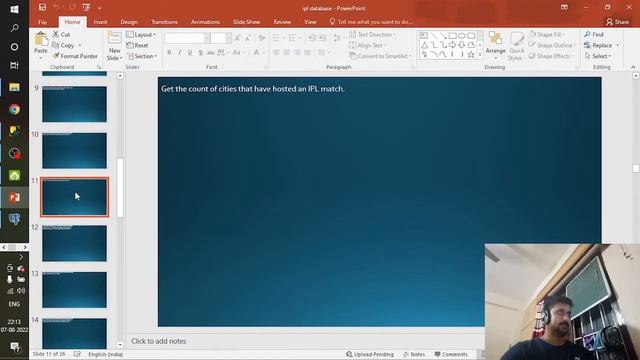The width and height of the screenshot is (640, 360).
Task: Open Comments from status bar
Action: (451, 354)
